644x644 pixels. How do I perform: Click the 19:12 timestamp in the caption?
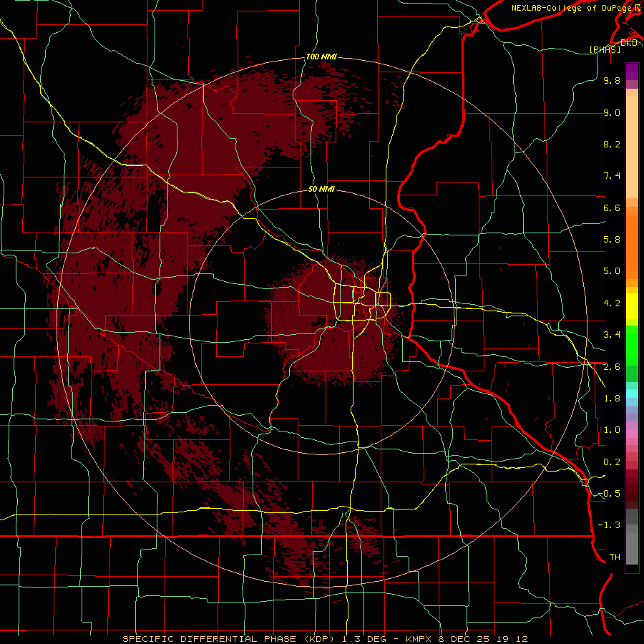(514, 639)
